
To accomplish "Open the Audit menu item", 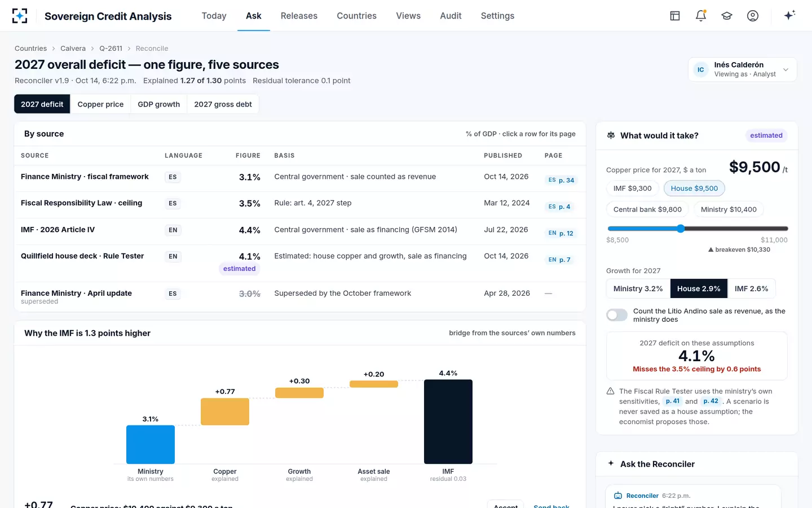I will (x=451, y=16).
